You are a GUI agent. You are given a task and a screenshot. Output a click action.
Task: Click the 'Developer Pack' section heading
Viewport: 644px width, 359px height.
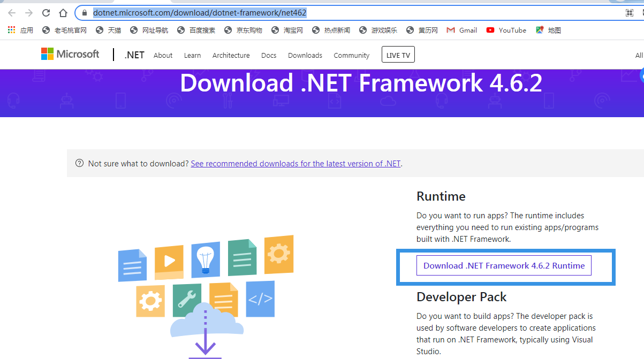tap(461, 297)
